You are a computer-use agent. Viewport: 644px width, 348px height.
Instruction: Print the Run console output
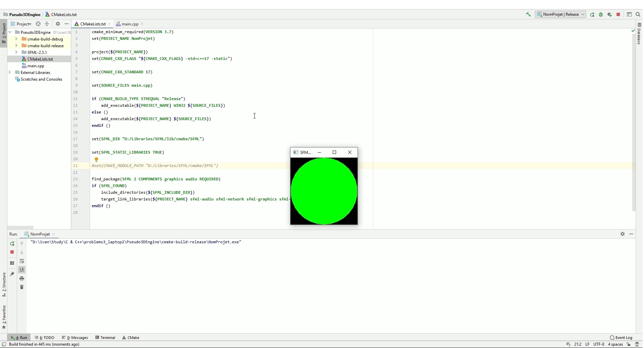(22, 278)
